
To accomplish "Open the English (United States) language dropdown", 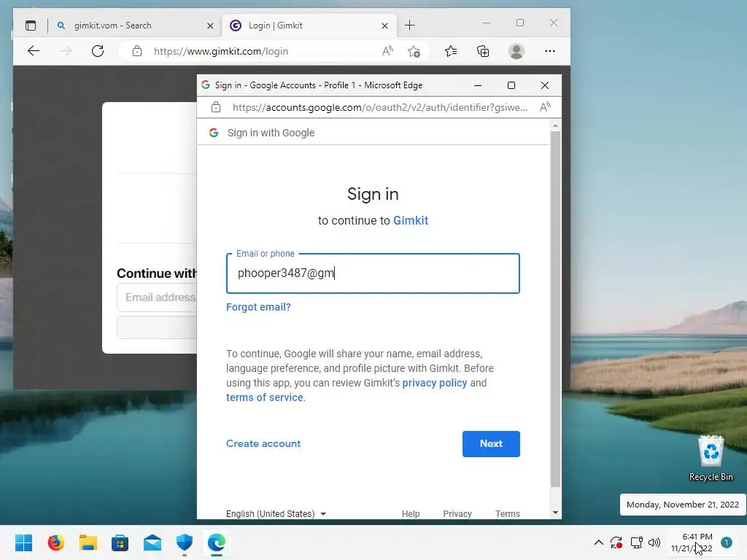I will [276, 514].
